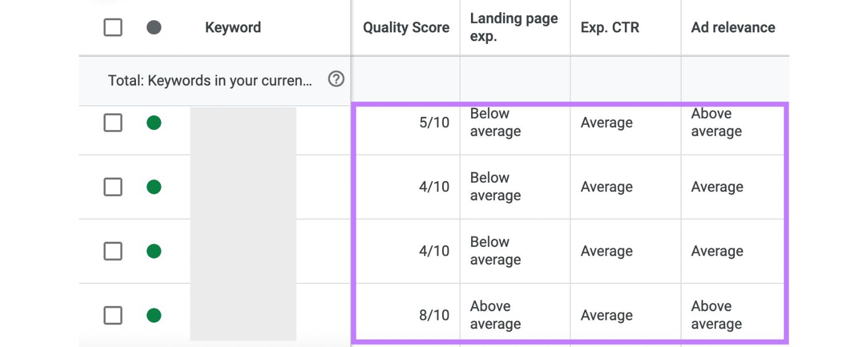Image resolution: width=868 pixels, height=347 pixels.
Task: Tick the second keyword row checkbox
Action: (113, 187)
